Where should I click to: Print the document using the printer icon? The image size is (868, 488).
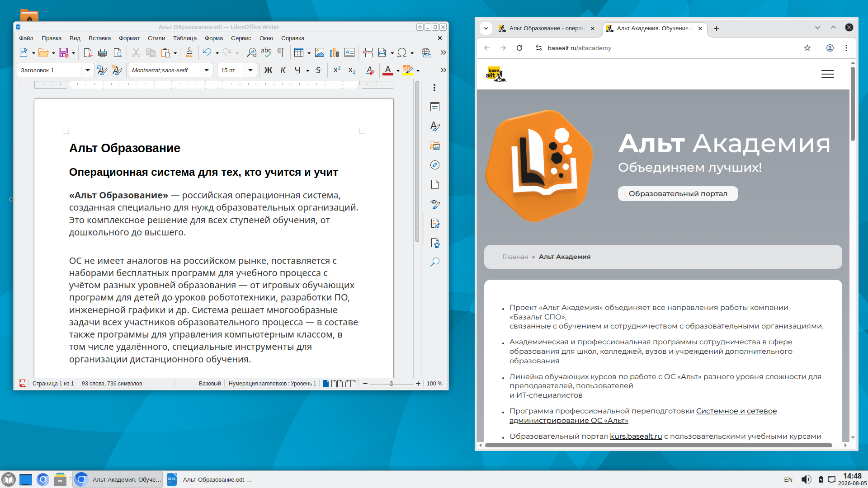(103, 52)
